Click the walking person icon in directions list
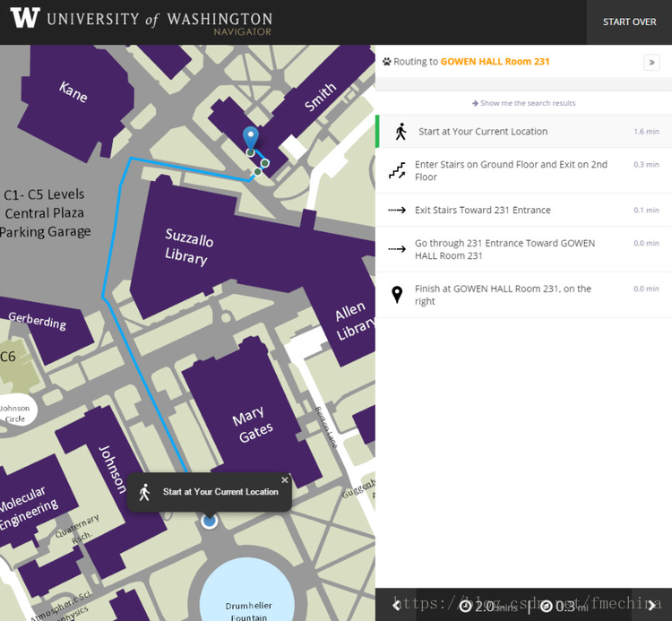The image size is (672, 621). click(401, 132)
